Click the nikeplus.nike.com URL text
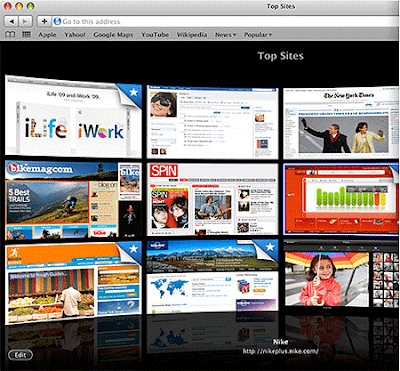The height and width of the screenshot is (371, 400). click(x=280, y=351)
